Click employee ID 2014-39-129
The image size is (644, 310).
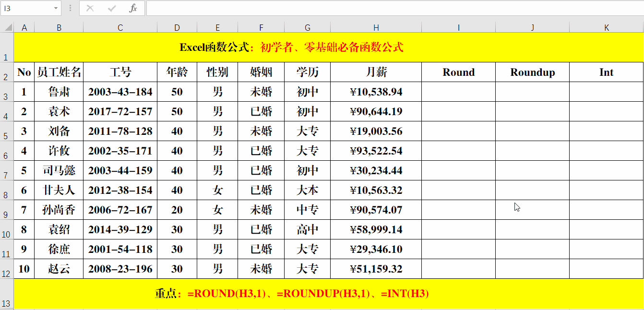[120, 229]
